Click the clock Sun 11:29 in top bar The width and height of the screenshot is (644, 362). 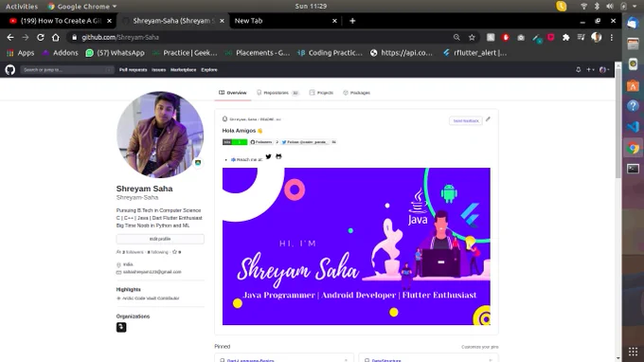tap(311, 7)
